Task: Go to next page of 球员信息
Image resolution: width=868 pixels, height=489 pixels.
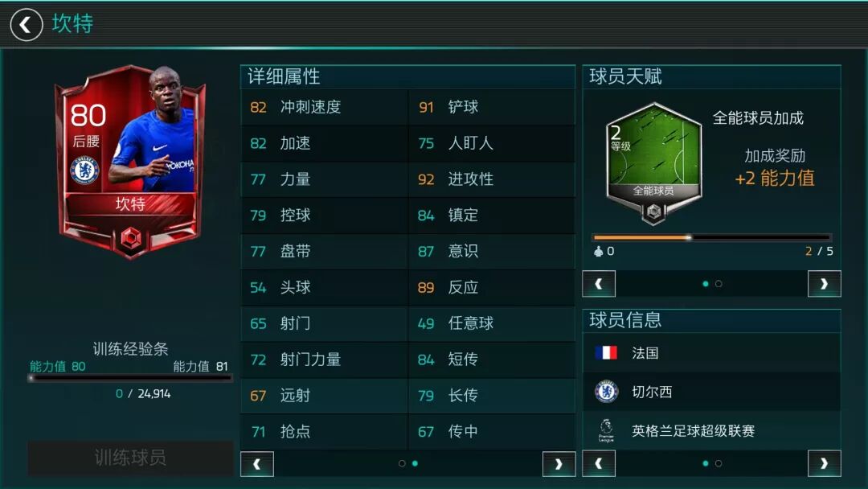Action: [x=825, y=463]
